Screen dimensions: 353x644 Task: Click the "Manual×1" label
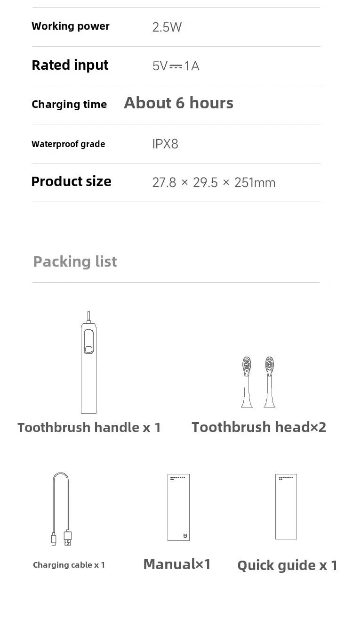[177, 564]
